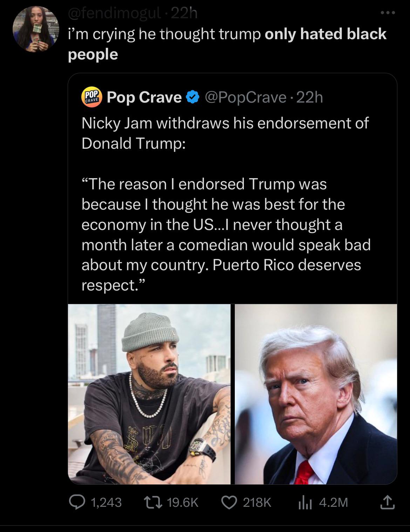Screen dimensions: 410x532
Task: Click the 19.6K reposts count
Action: click(x=183, y=502)
